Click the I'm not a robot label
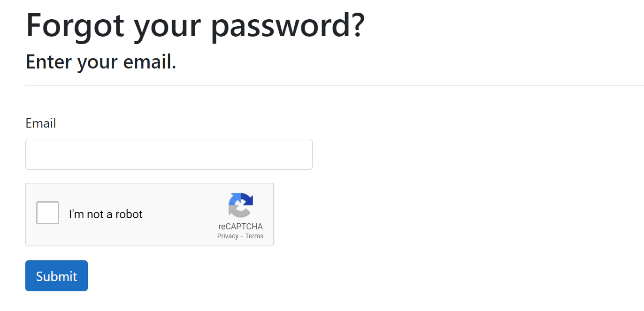This screenshot has width=644, height=311. 106,214
